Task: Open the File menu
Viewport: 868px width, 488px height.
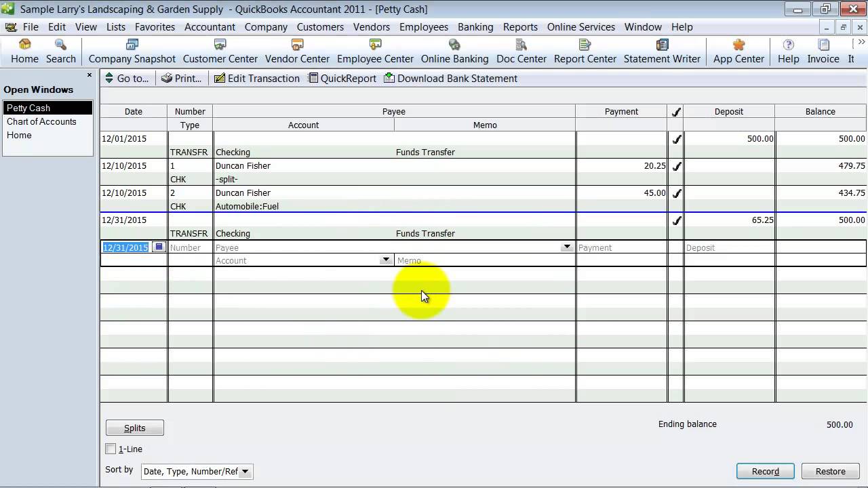Action: (31, 27)
